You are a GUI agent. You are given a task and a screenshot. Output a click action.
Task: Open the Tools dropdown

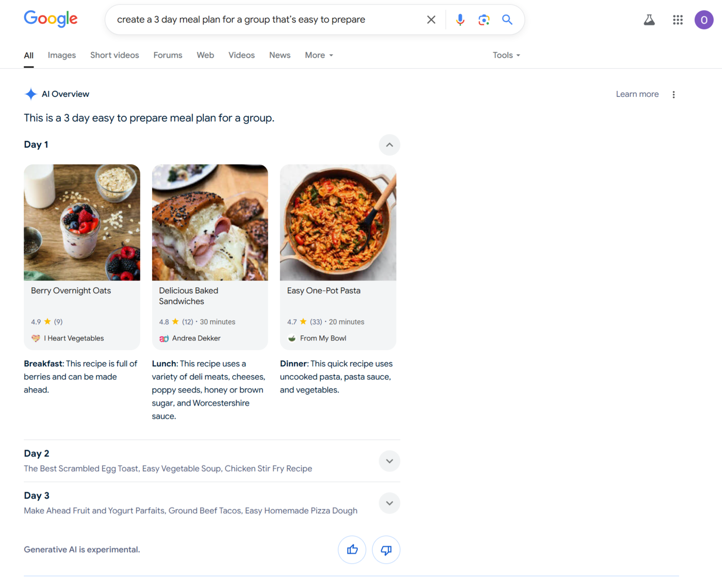coord(506,55)
